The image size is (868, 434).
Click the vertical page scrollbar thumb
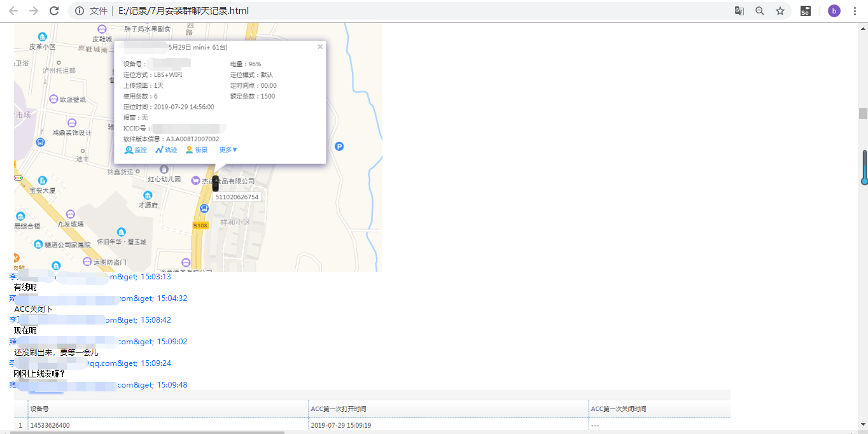click(863, 113)
